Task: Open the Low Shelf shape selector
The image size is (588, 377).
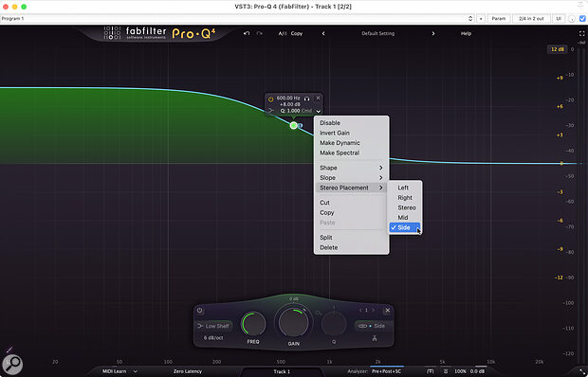Action: click(213, 326)
